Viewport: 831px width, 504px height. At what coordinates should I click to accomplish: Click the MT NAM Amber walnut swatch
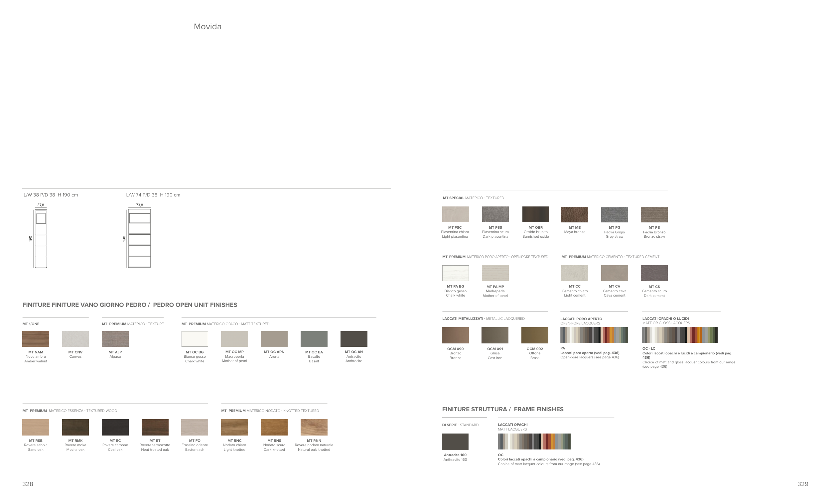[36, 339]
